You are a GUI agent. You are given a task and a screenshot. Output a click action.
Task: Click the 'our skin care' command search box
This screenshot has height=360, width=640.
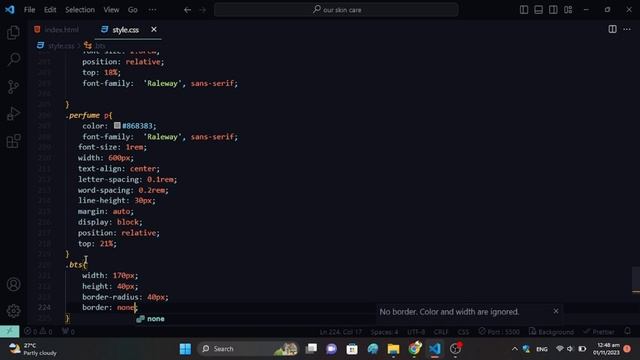[x=336, y=10]
